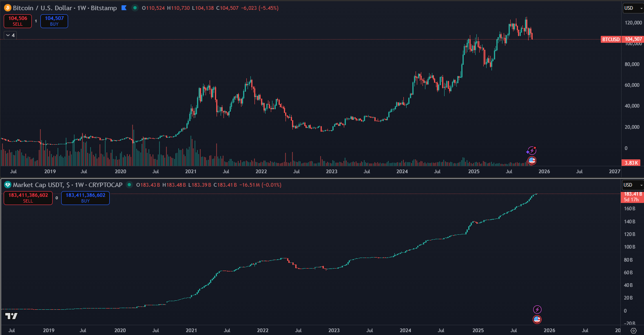This screenshot has height=335, width=644.
Task: Click the US flag event marker on USDT chart
Action: (537, 320)
